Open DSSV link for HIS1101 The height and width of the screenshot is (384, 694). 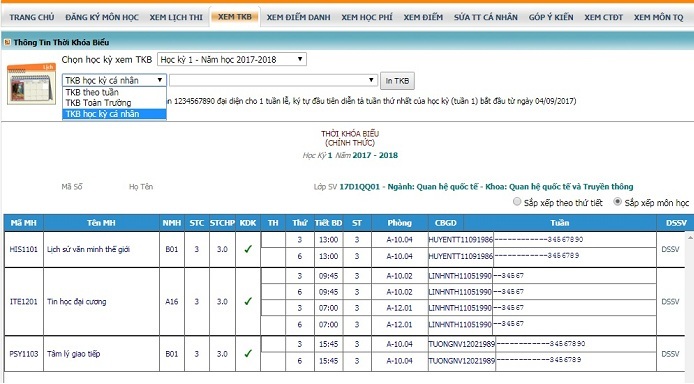coord(670,249)
